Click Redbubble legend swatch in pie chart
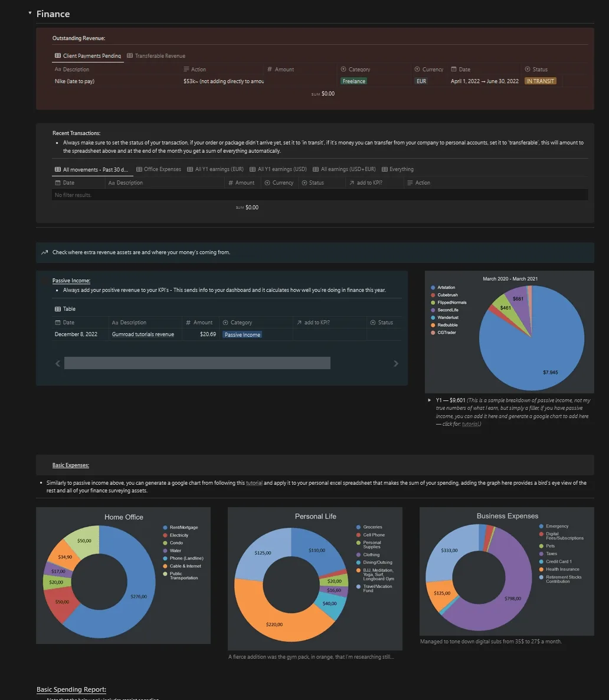609x700 pixels. [x=433, y=325]
